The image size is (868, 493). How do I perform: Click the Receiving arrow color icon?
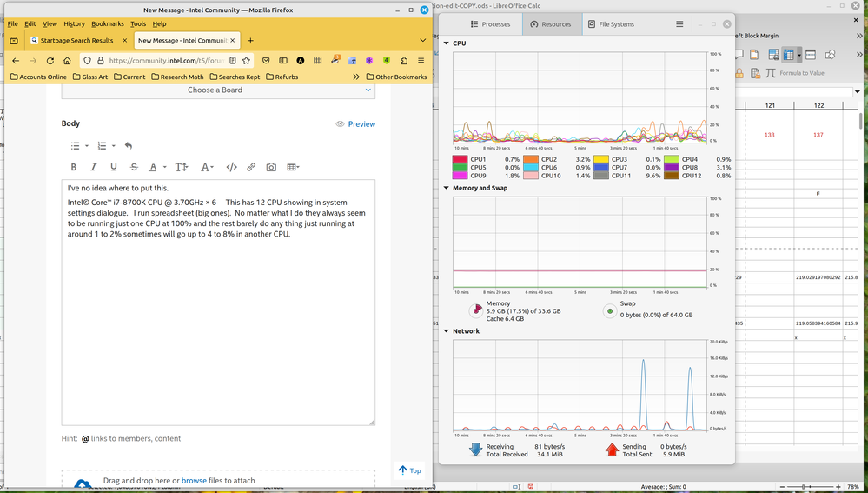[x=475, y=450]
